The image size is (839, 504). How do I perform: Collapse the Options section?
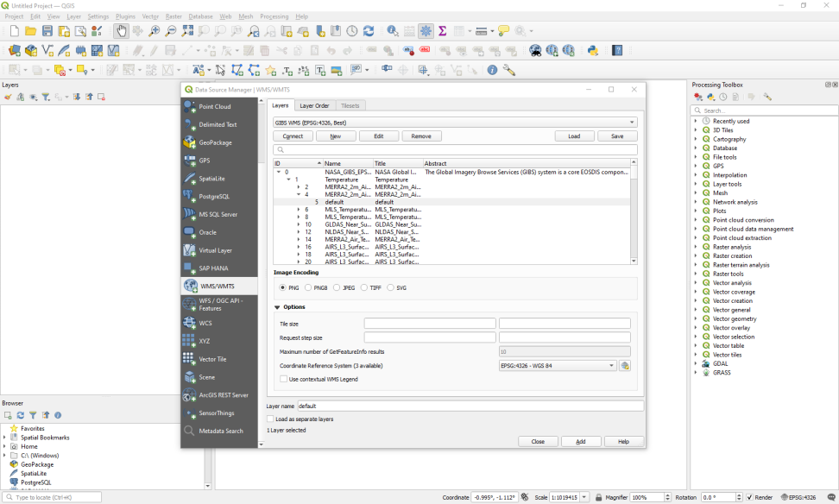click(x=277, y=307)
